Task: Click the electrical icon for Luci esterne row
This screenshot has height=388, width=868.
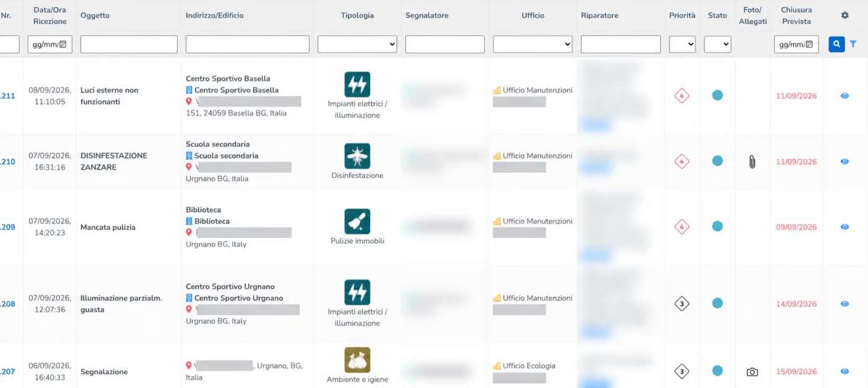Action: point(357,84)
